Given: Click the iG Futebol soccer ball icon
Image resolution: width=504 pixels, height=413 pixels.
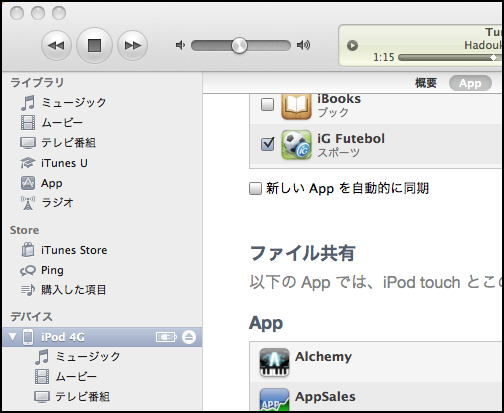Looking at the screenshot, I should pyautogui.click(x=296, y=145).
